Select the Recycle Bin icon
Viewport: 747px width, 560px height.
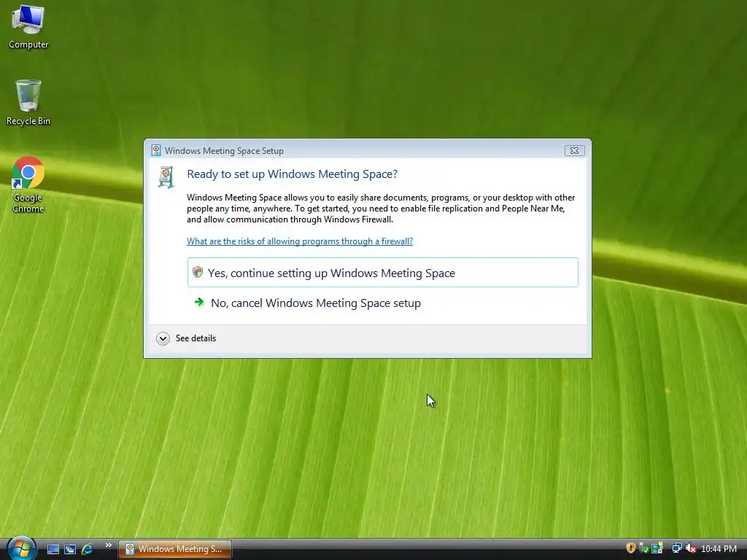point(28,102)
